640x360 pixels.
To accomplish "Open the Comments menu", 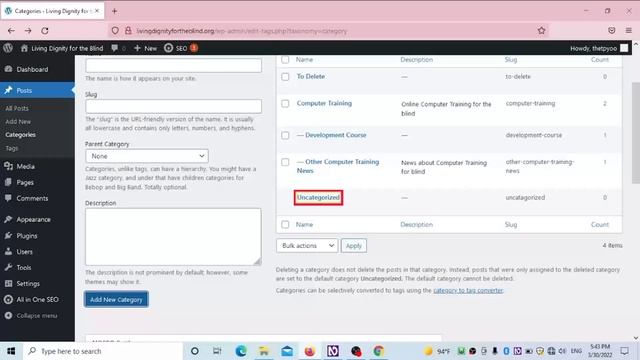I will pyautogui.click(x=32, y=198).
